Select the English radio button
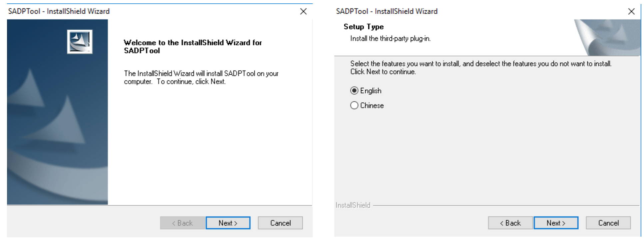The width and height of the screenshot is (644, 240). point(354,91)
